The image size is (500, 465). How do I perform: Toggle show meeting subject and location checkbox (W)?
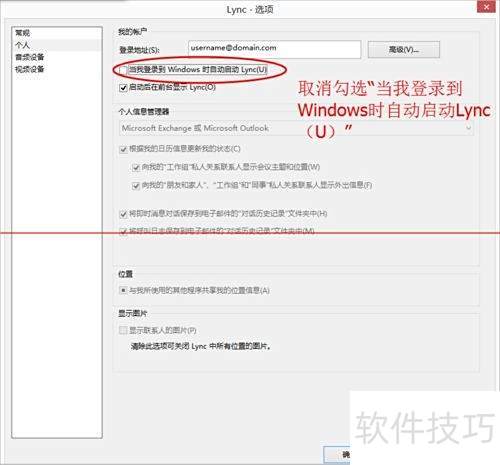(x=136, y=167)
